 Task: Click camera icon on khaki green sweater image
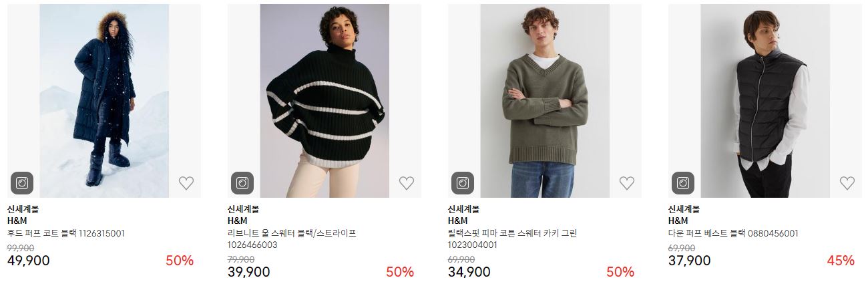click(x=463, y=183)
